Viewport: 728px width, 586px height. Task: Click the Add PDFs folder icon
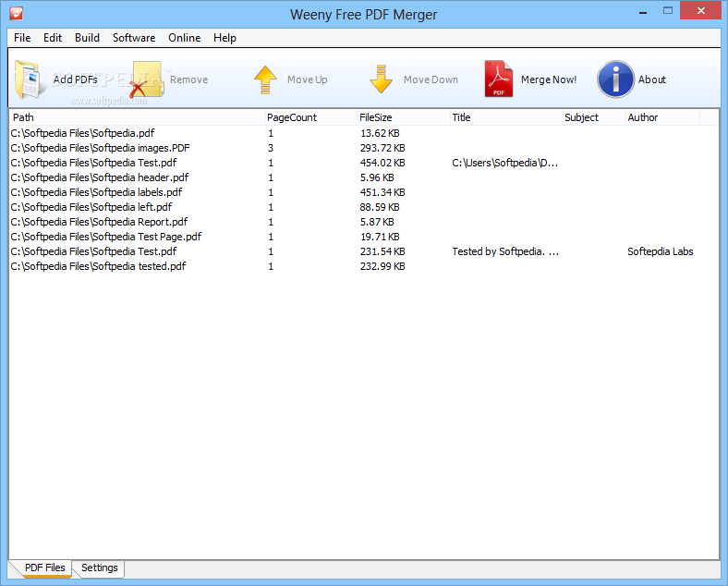[30, 79]
